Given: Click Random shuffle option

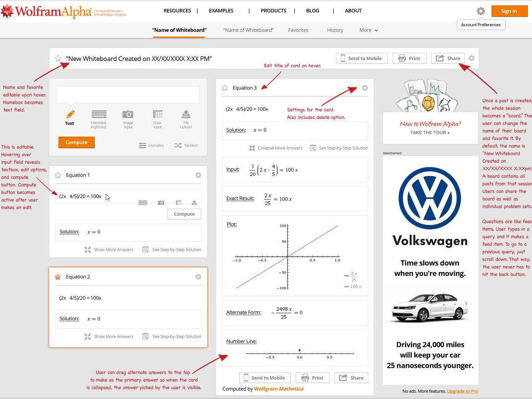Looking at the screenshot, I should (186, 145).
